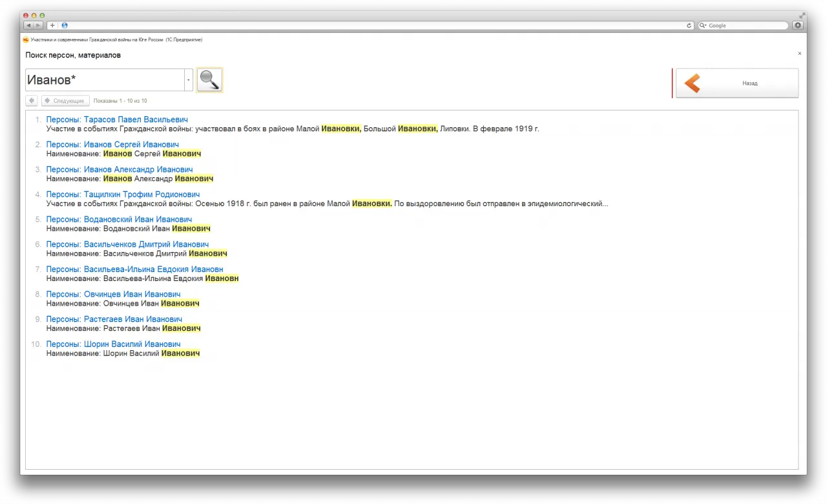Enter browser full screen mode

point(802,14)
